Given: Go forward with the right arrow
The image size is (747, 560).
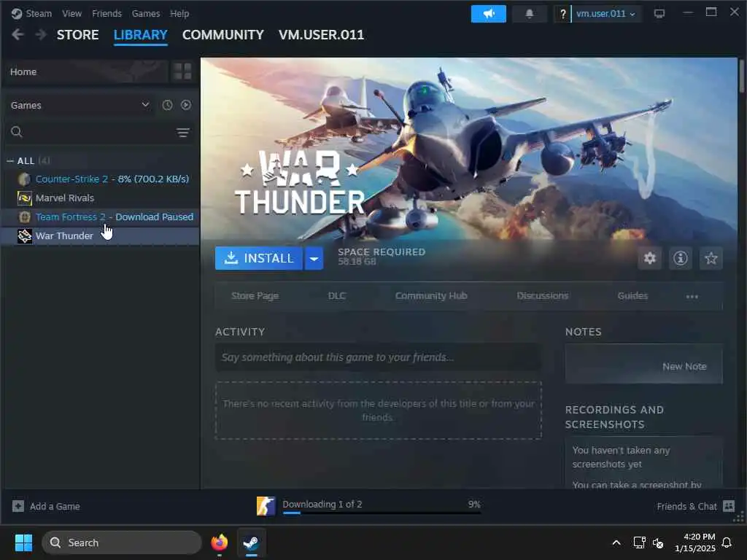Looking at the screenshot, I should (41, 35).
